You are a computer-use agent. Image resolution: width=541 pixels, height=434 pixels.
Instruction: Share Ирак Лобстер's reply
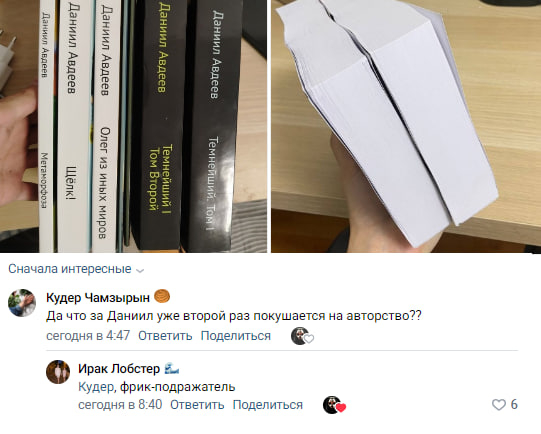point(268,405)
